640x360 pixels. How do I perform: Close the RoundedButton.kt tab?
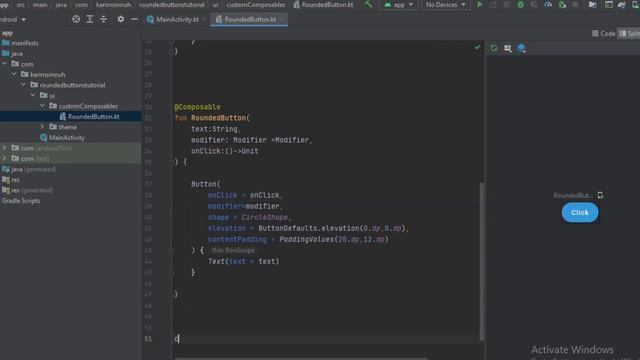pos(282,20)
